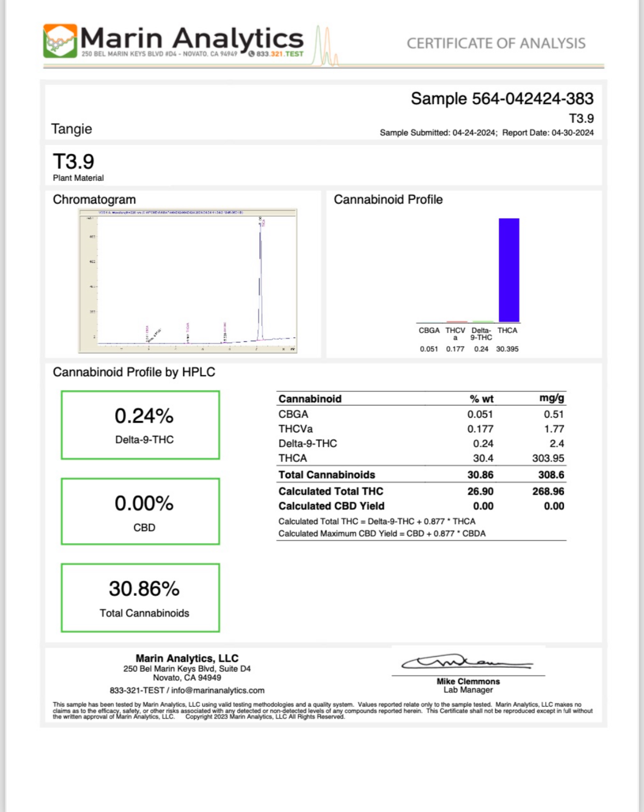
Task: Select the 'THCVa' table row name
Action: pos(296,429)
